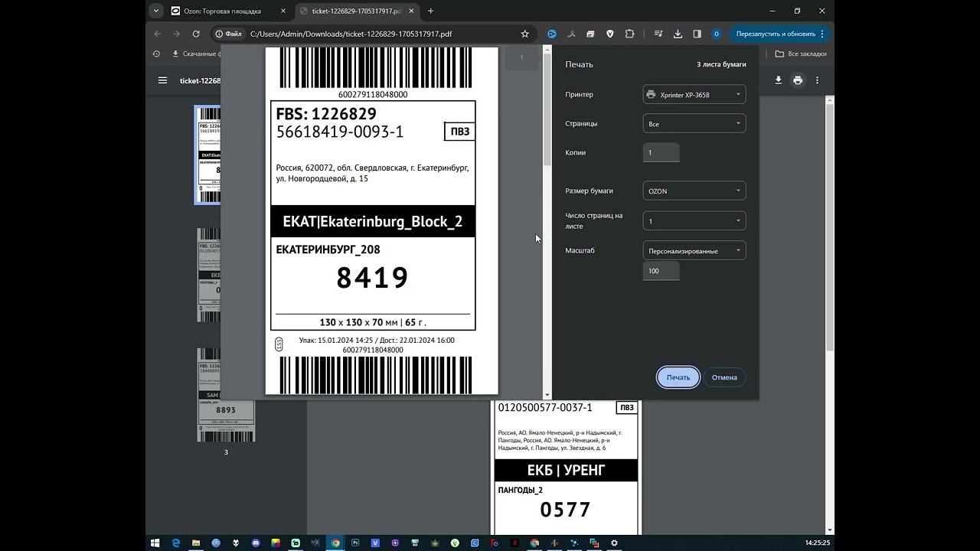Open the Settings gear in taskbar
Viewport: 980px width, 551px height.
coord(614,543)
